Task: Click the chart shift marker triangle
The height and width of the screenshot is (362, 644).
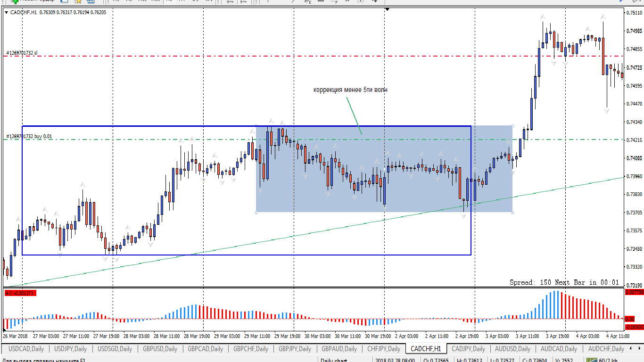Action: (387, 9)
